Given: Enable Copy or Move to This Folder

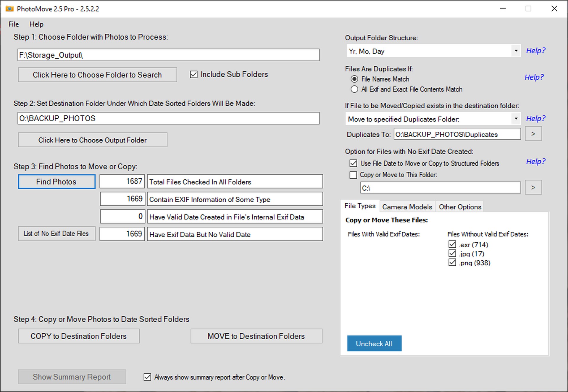Looking at the screenshot, I should pyautogui.click(x=353, y=175).
